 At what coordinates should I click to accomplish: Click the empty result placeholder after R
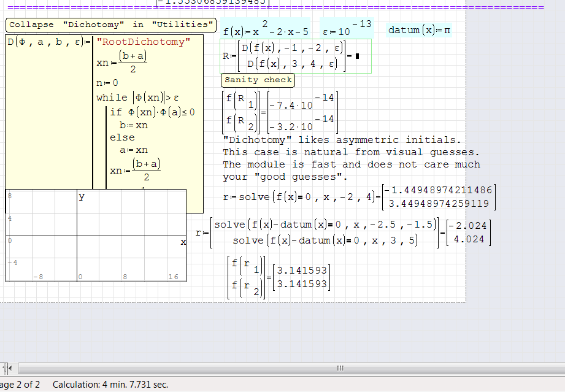[357, 56]
